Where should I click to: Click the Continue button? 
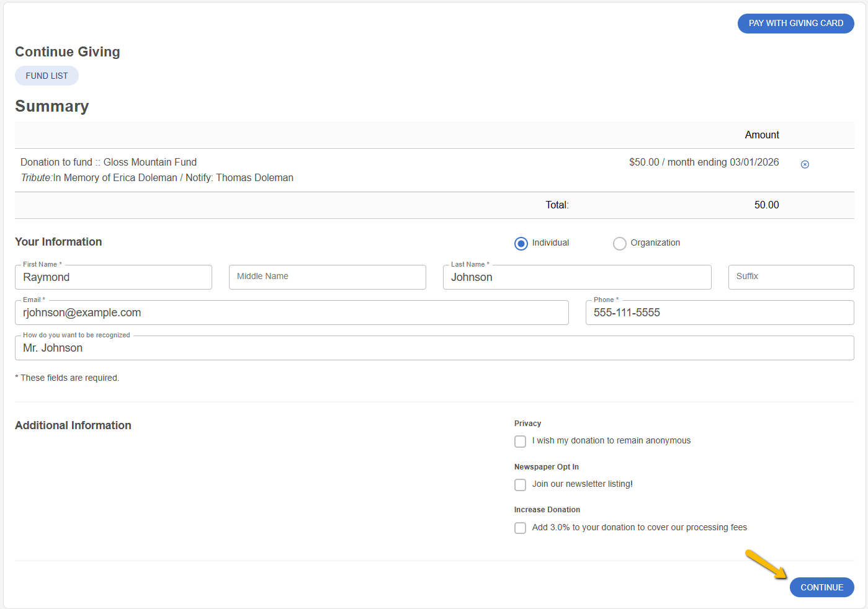(821, 587)
